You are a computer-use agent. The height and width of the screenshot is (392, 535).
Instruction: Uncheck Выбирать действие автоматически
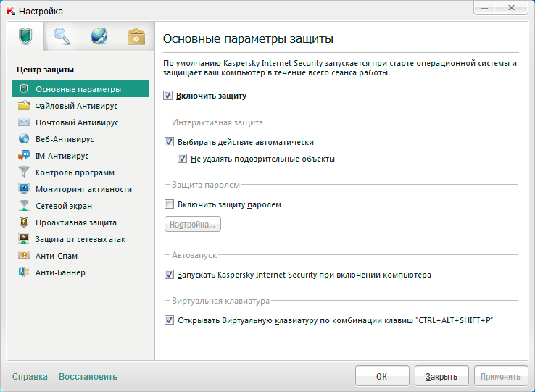[x=170, y=142]
